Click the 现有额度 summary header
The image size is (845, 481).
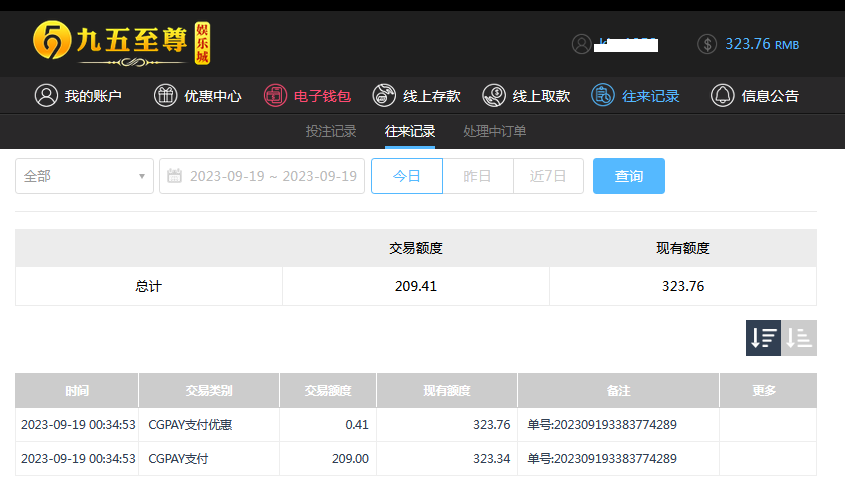tap(683, 248)
